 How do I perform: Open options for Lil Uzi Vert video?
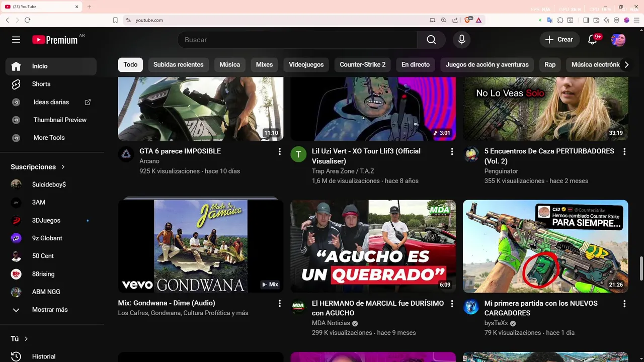pyautogui.click(x=452, y=151)
